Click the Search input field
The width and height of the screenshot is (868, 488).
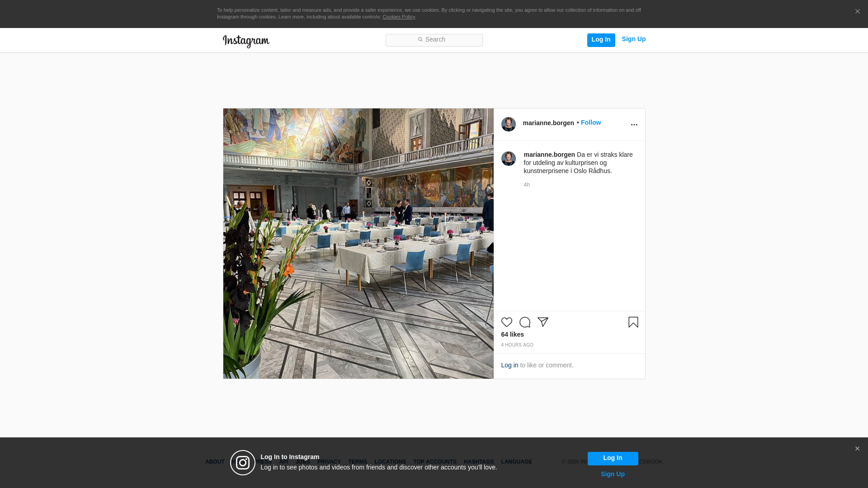(x=434, y=40)
